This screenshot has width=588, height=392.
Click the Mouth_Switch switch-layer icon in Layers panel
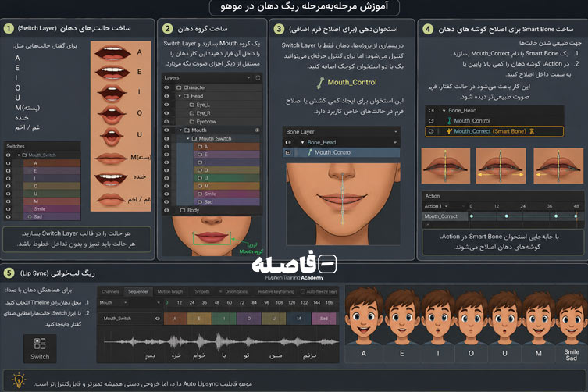(194, 138)
